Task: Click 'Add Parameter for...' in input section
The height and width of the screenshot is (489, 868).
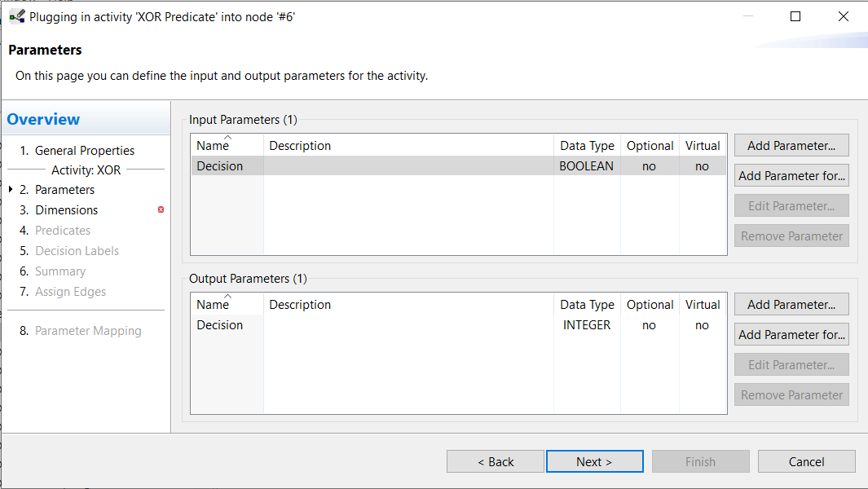Action: pyautogui.click(x=791, y=176)
